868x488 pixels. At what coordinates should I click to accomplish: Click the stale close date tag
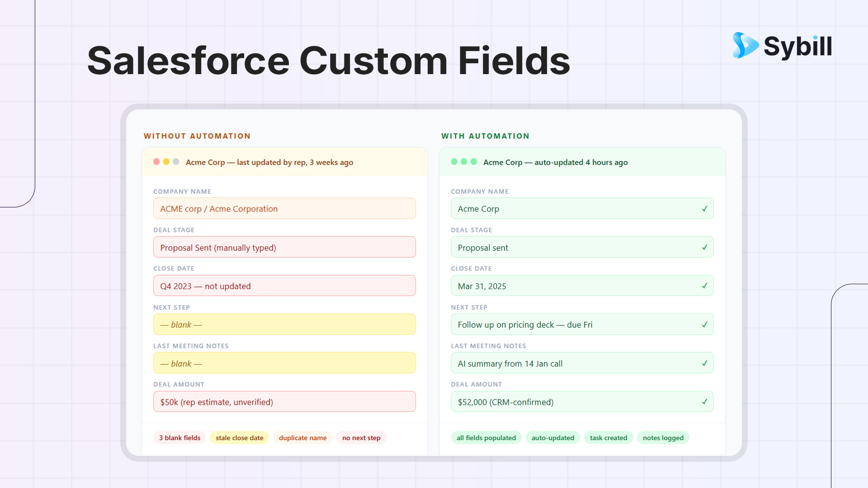(x=240, y=438)
